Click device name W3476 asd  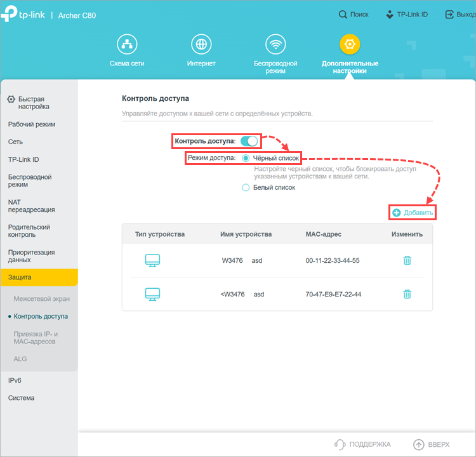coord(242,260)
